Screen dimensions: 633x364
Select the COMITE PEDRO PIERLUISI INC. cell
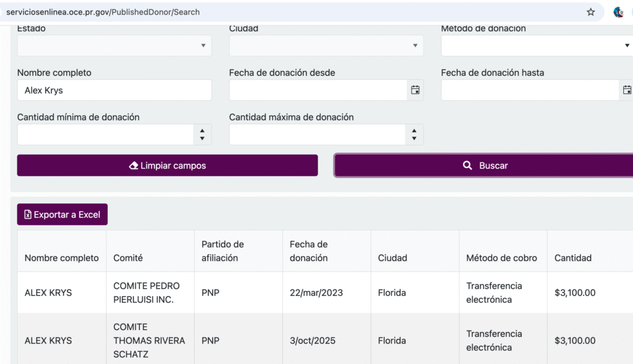(x=150, y=292)
